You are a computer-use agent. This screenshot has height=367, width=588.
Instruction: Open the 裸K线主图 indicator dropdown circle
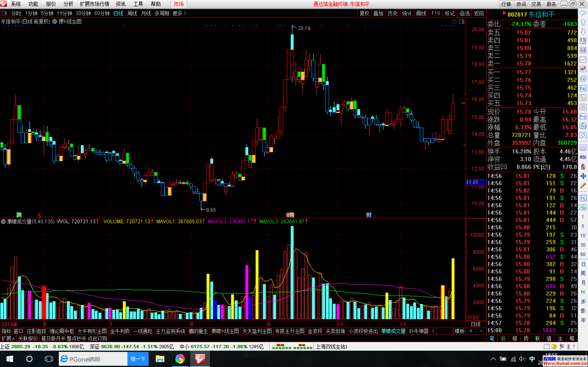coord(55,22)
